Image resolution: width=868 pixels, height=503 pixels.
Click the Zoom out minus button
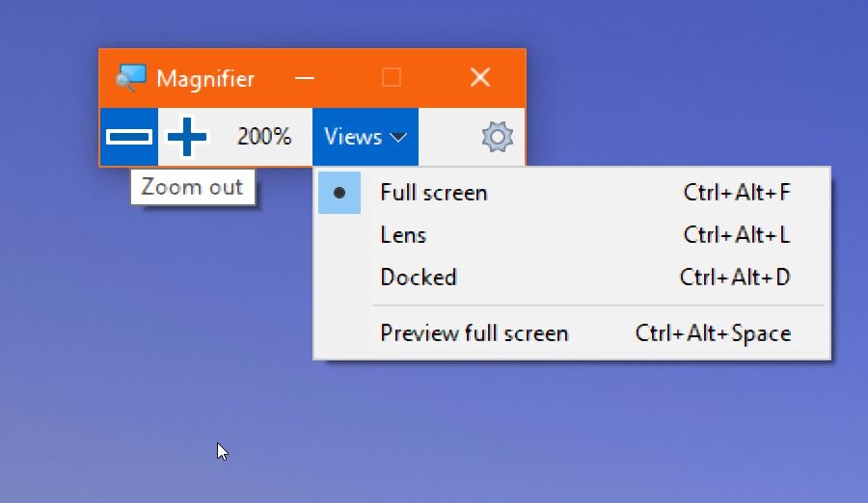point(129,137)
